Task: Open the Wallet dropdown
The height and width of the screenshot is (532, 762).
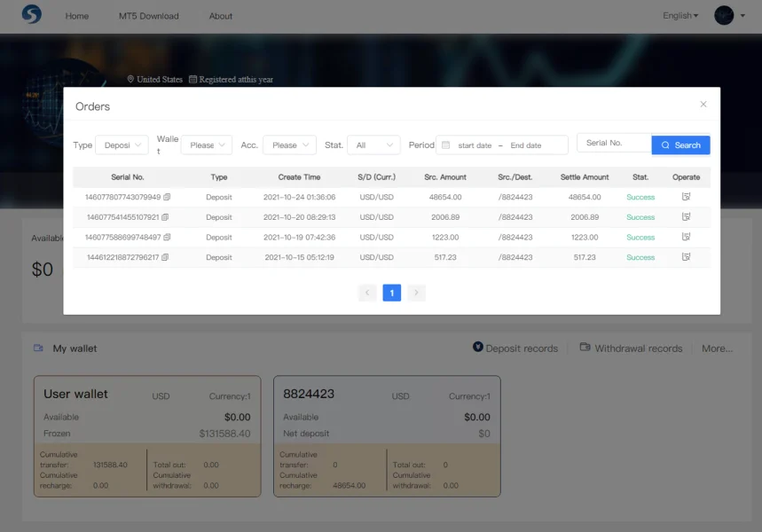Action: (x=206, y=145)
